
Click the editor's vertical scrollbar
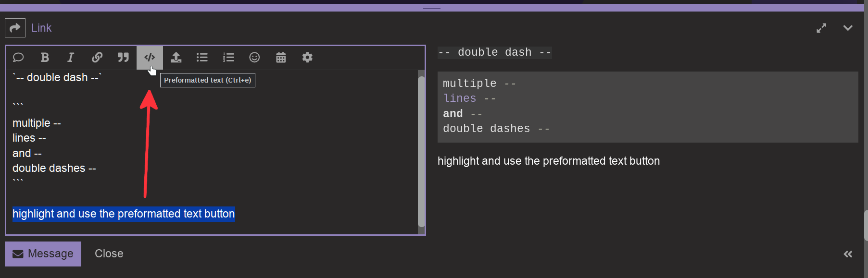pos(421,151)
